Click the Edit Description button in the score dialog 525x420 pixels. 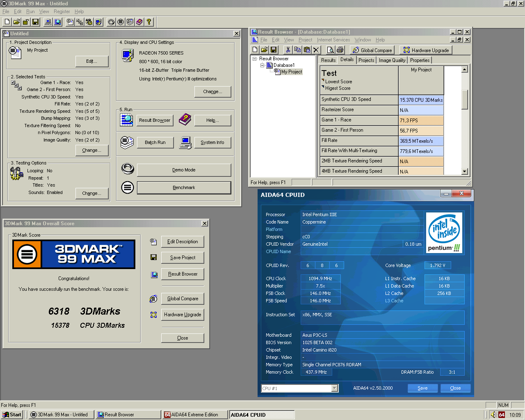point(183,242)
